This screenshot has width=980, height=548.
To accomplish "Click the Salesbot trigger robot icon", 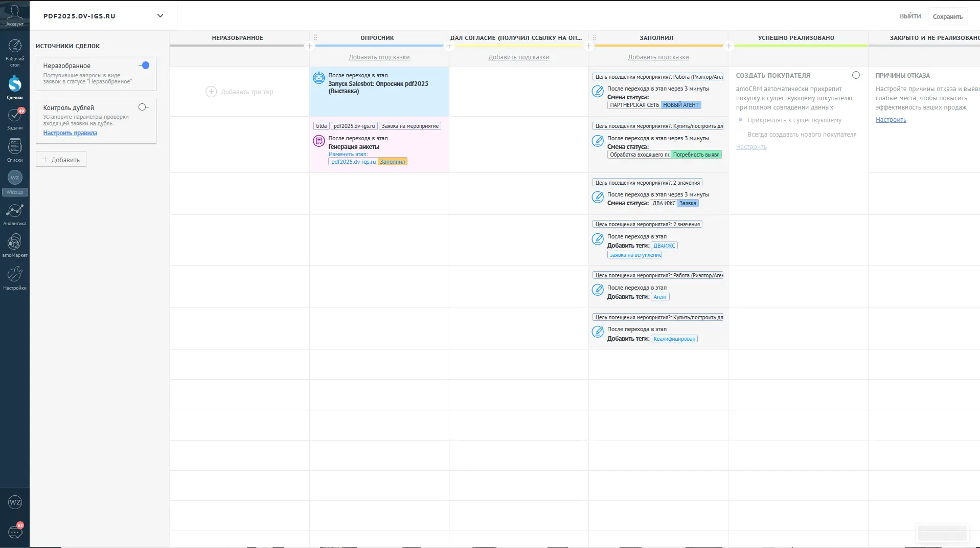I will 319,78.
